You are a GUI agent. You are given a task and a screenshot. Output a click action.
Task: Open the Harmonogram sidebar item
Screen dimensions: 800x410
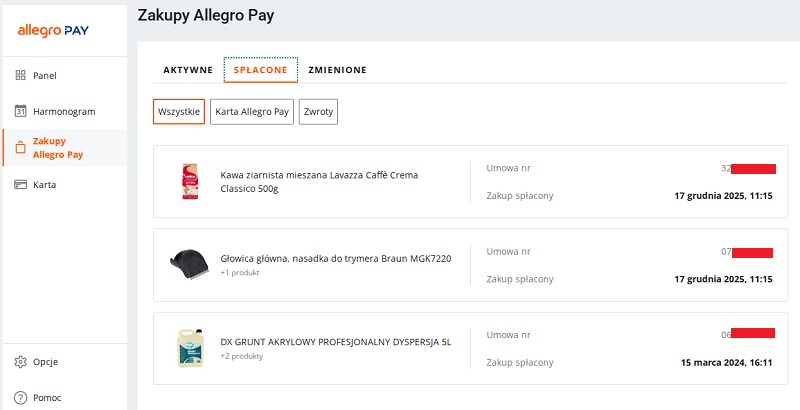pyautogui.click(x=63, y=111)
